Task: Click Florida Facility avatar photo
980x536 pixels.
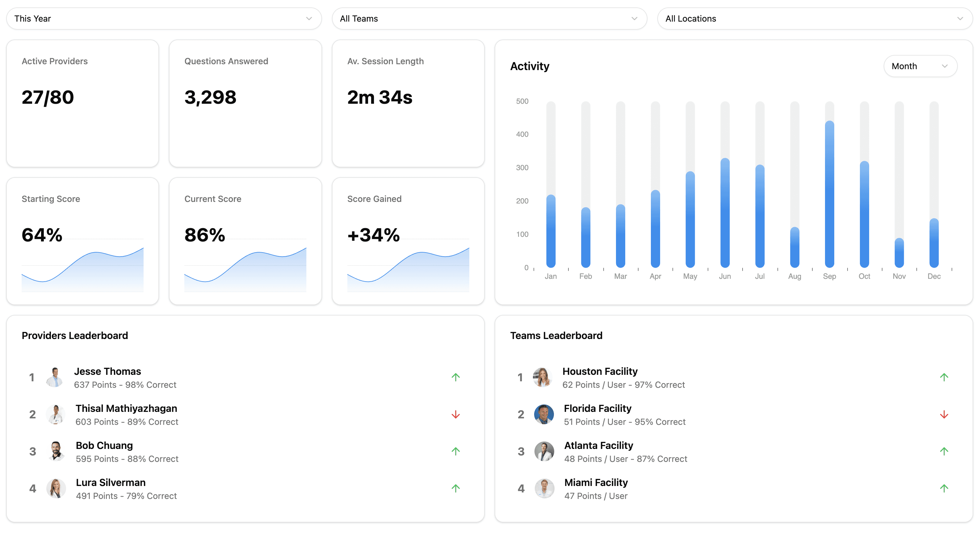Action: tap(544, 414)
